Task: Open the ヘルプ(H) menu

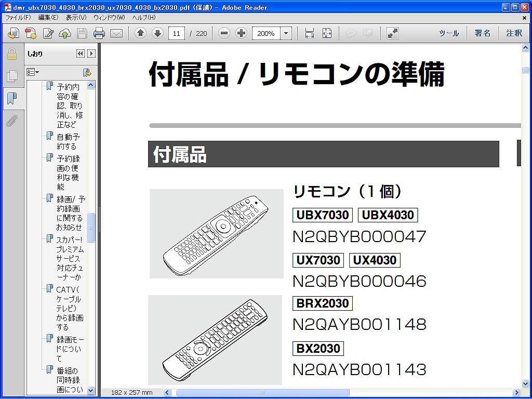Action: click(144, 17)
